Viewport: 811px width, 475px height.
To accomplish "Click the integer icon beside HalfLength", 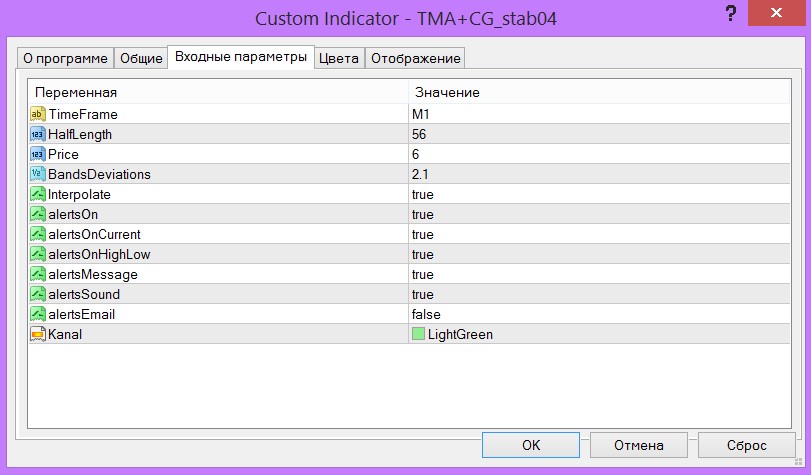I will (38, 134).
